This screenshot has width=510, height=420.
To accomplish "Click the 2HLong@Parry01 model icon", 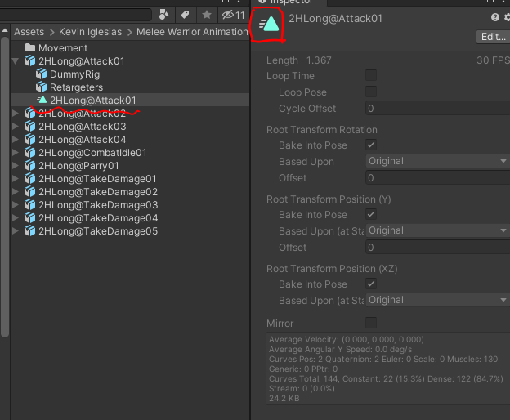I will point(30,166).
